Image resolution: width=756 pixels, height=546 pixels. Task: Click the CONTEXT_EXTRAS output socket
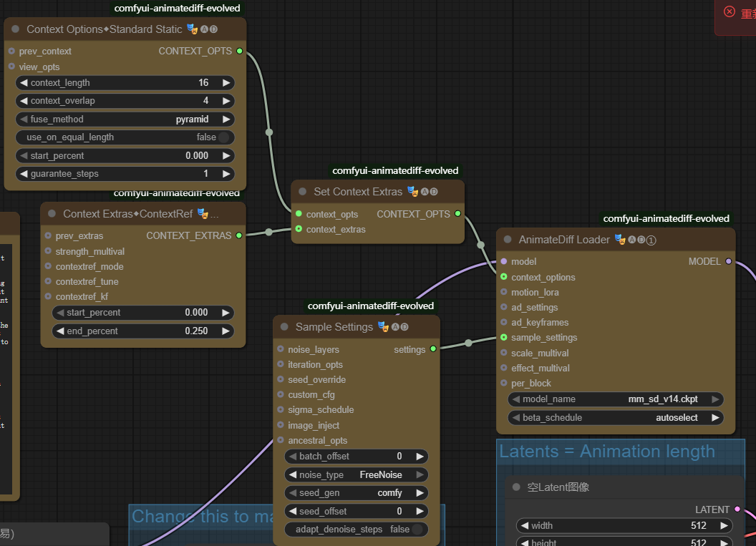(239, 235)
